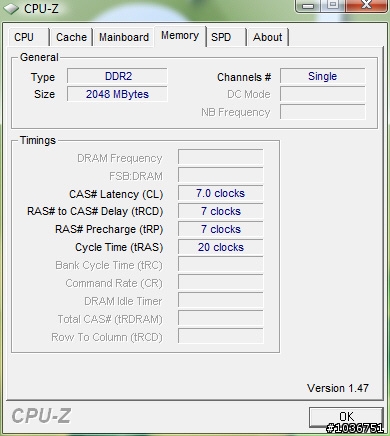Click the Channels # field showing Single
Viewport: 390px width, 436px height.
point(323,76)
